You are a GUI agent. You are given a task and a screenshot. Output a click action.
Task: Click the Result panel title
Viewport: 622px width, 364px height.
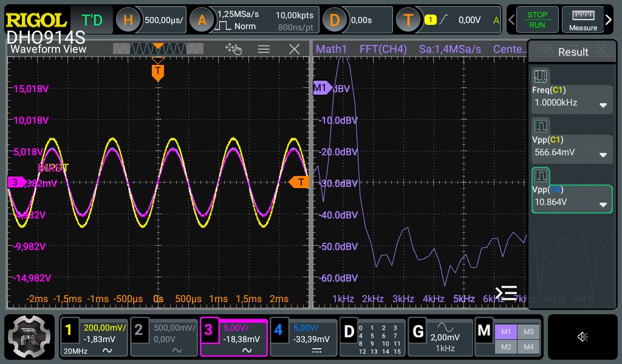pos(573,52)
